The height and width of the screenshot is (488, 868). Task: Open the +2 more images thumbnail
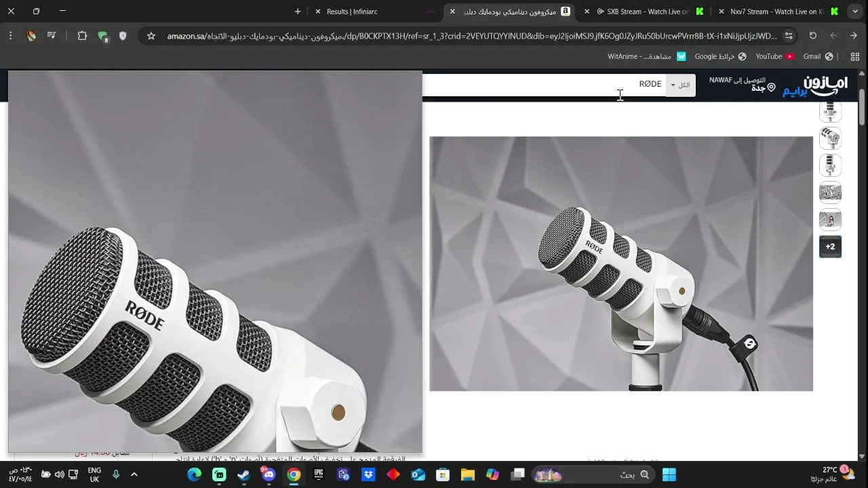[x=830, y=247]
